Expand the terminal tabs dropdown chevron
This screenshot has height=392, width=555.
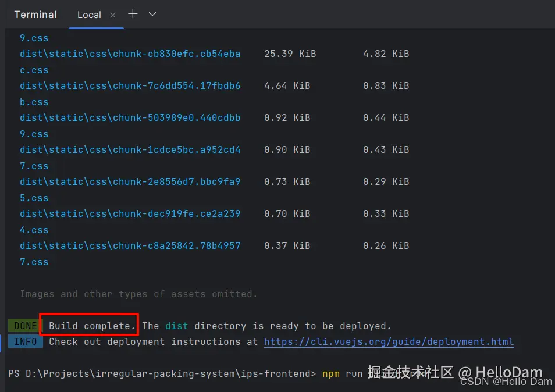coord(151,14)
